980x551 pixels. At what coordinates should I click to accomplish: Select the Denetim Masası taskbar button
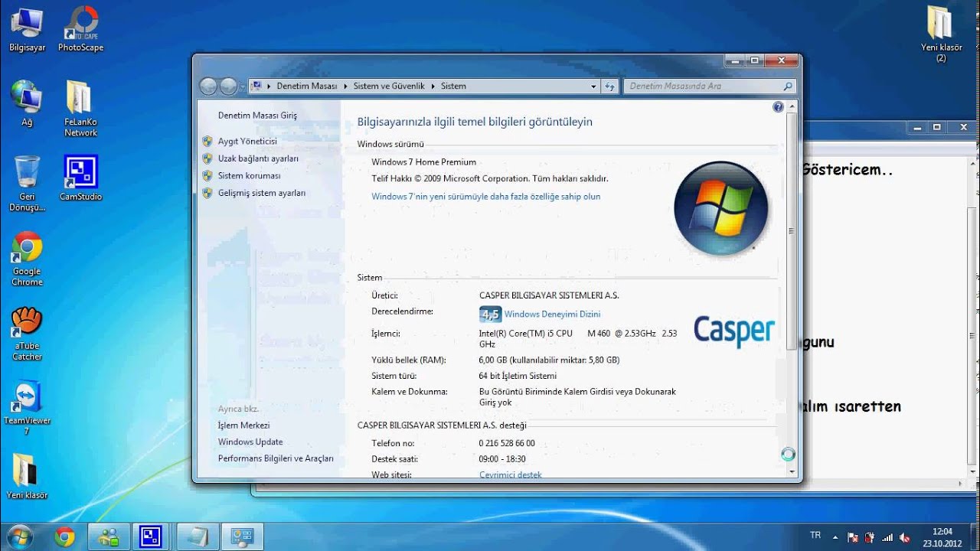click(243, 537)
